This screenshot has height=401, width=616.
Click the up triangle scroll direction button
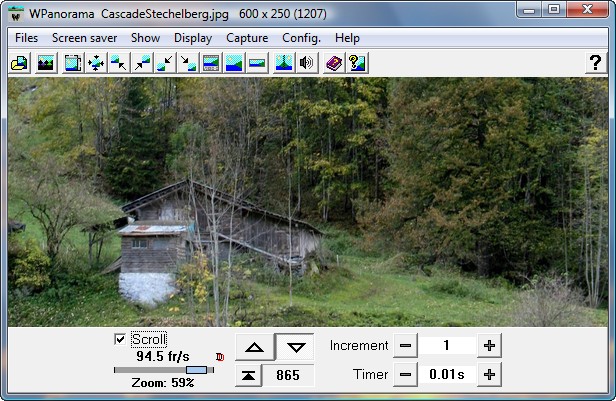[255, 347]
